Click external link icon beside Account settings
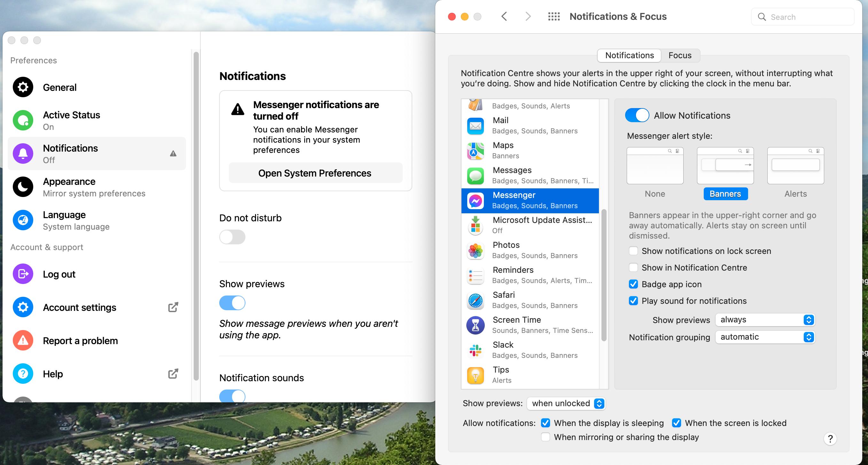868x465 pixels. 173,307
